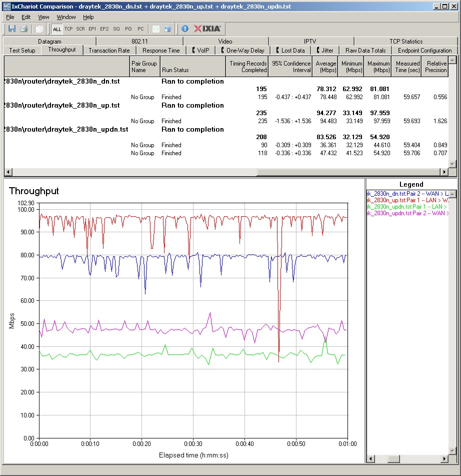Screen dimensions: 461x476
Task: Click the Run Status column header
Action: coord(193,67)
